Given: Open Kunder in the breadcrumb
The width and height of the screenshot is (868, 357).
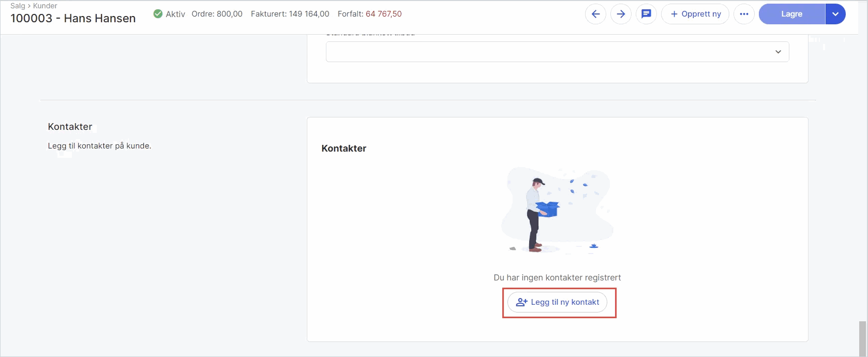Looking at the screenshot, I should tap(45, 6).
